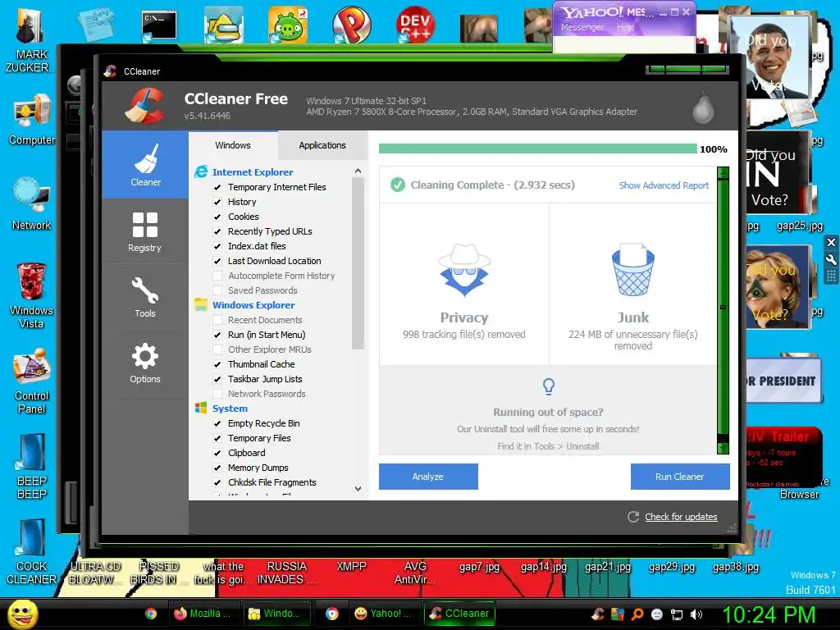Screen dimensions: 840x630
Task: Click scroll-up arrow of cleaner list
Action: tap(358, 171)
